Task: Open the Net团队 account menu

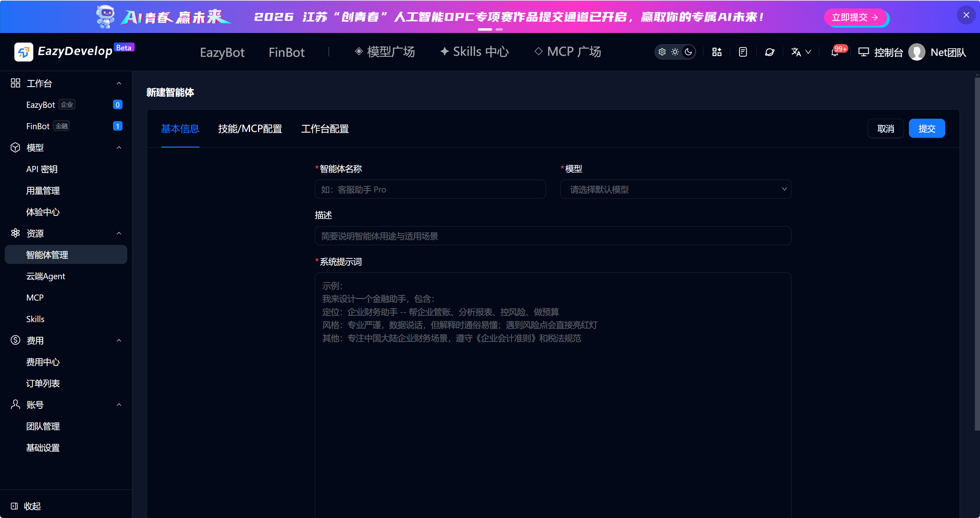Action: pos(948,52)
